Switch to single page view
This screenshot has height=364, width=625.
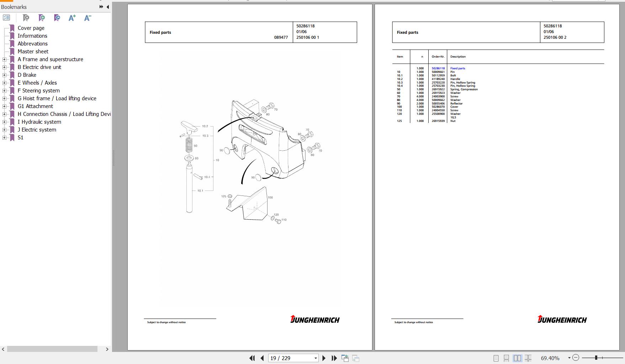[496, 358]
